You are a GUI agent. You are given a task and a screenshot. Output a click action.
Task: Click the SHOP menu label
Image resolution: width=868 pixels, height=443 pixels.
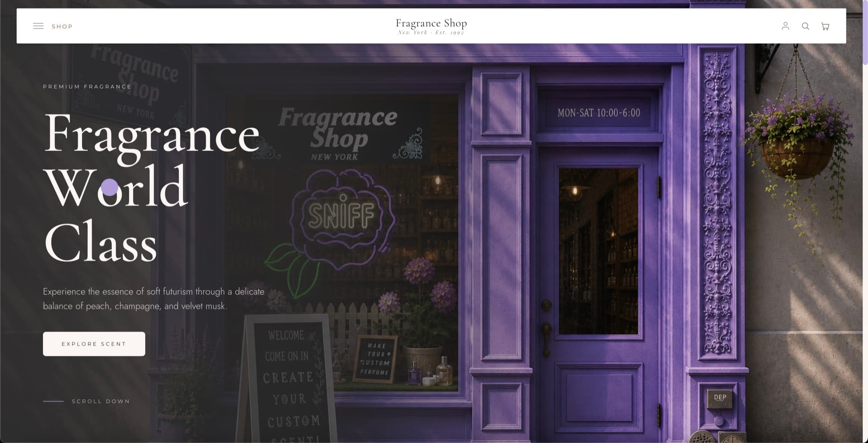tap(62, 27)
